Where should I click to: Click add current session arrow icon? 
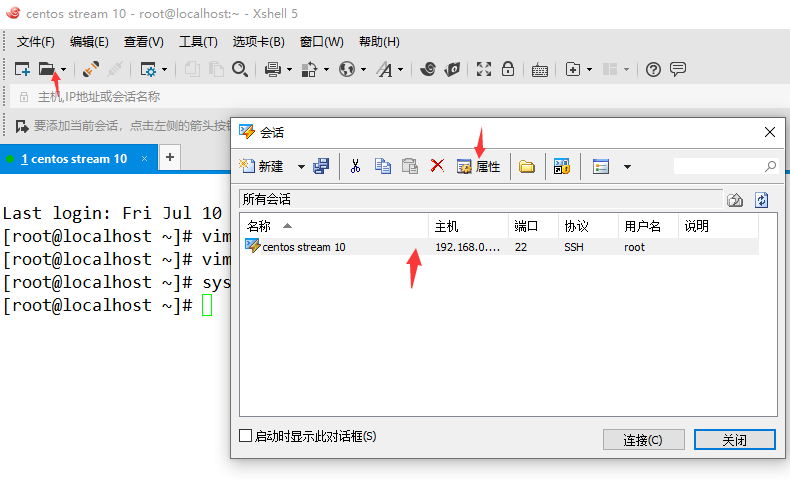pos(22,126)
